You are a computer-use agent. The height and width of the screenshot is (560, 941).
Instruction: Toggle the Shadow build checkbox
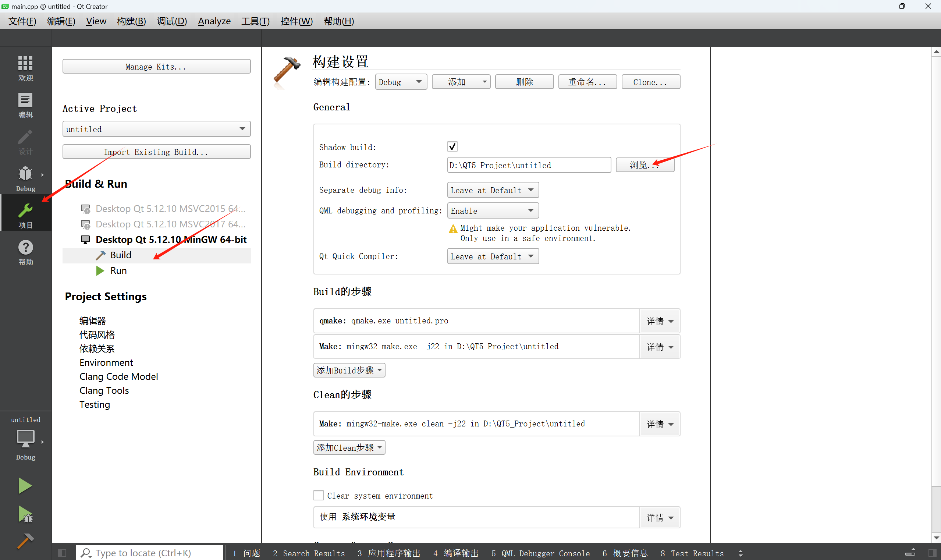tap(452, 146)
